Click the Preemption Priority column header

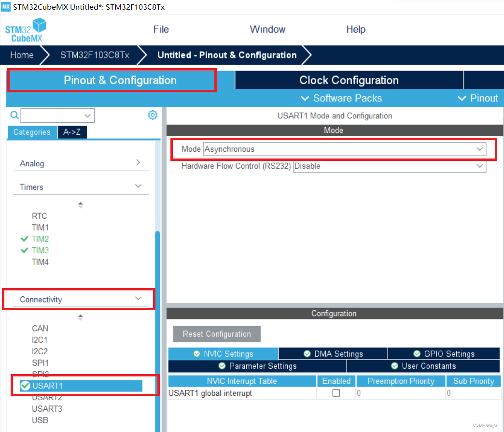pyautogui.click(x=401, y=381)
